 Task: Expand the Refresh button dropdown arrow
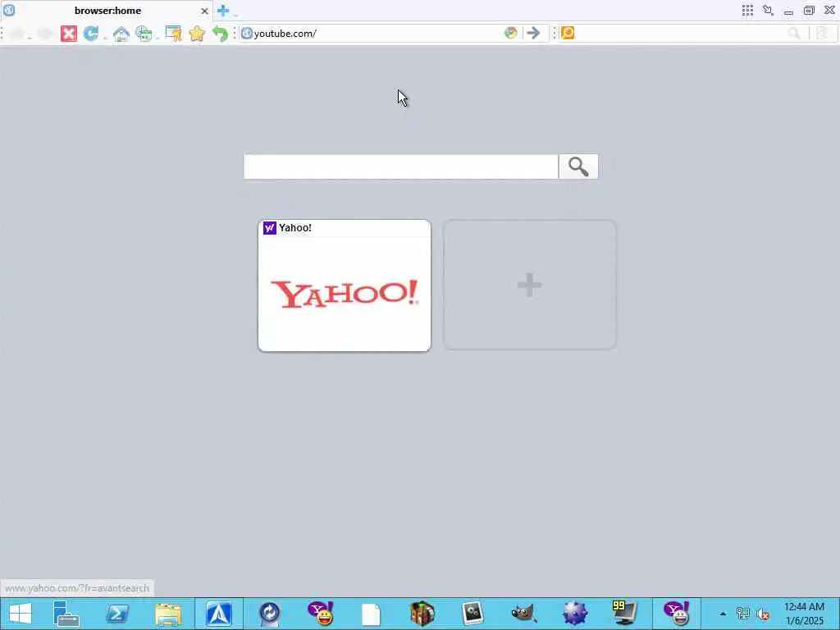(x=104, y=38)
